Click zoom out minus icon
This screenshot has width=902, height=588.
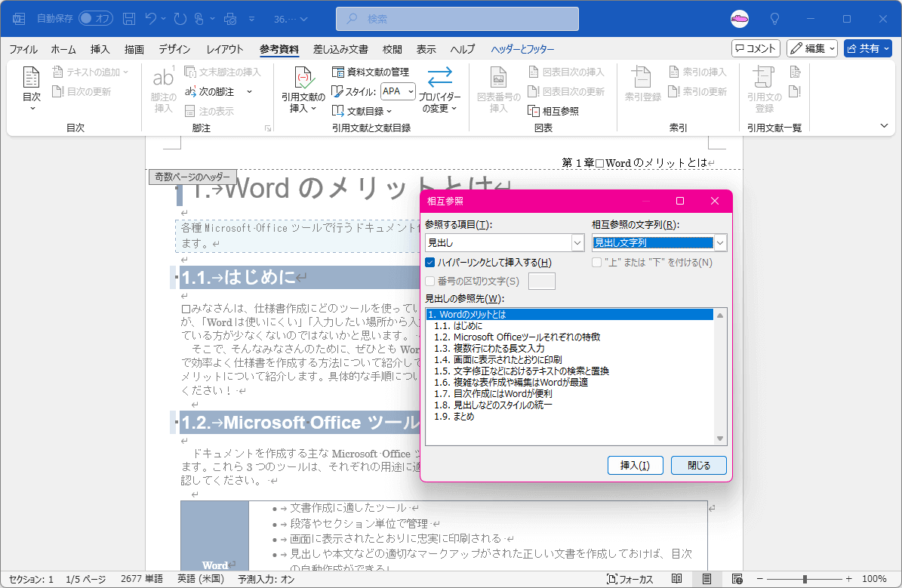point(760,579)
